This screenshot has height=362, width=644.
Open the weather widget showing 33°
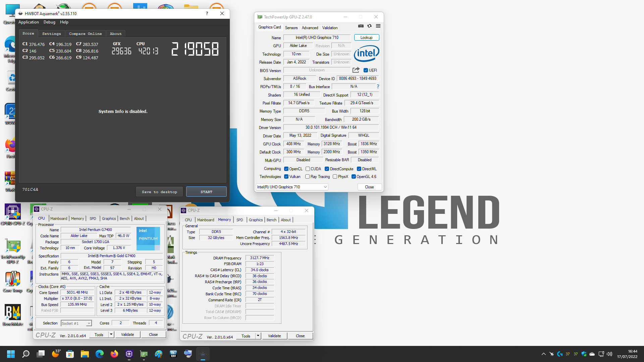[56, 354]
